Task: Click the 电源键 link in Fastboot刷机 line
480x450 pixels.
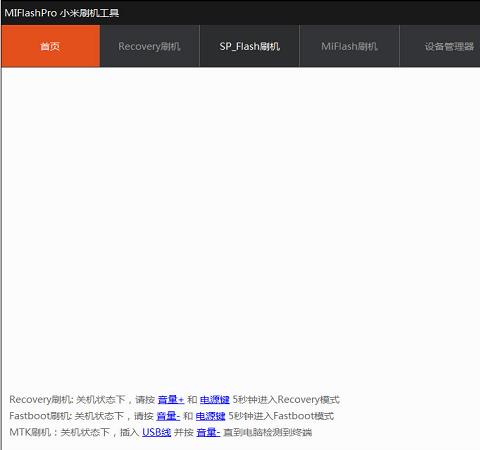Action: [x=210, y=416]
